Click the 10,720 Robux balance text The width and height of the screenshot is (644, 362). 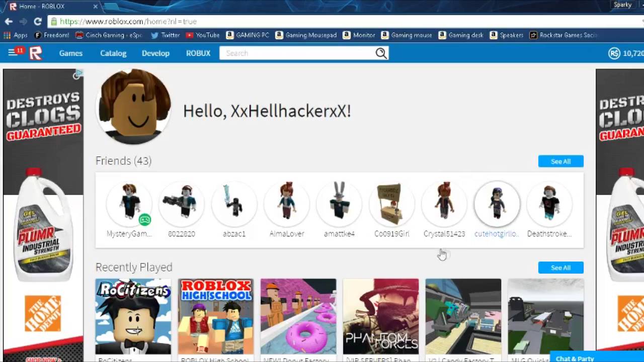(633, 53)
